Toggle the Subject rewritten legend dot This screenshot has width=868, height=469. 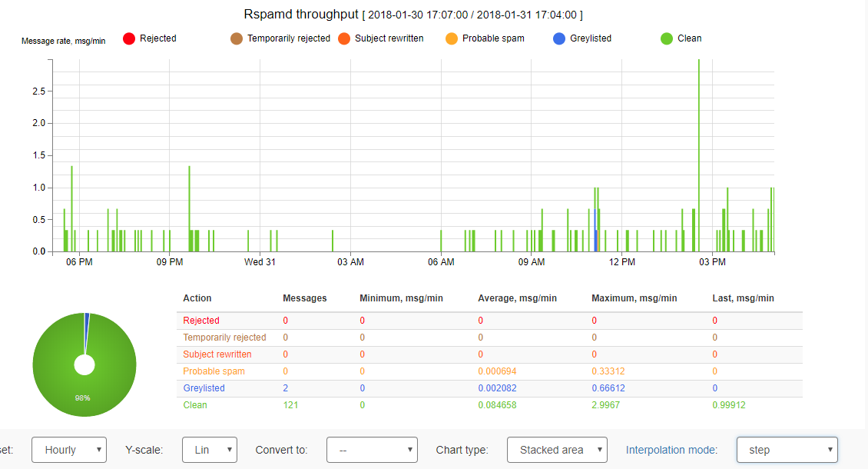pyautogui.click(x=344, y=38)
